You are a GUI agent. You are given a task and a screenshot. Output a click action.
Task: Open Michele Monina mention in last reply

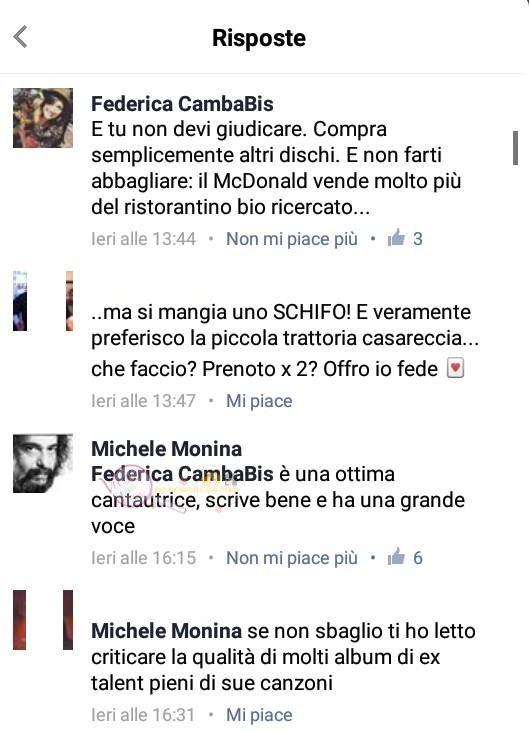click(166, 631)
